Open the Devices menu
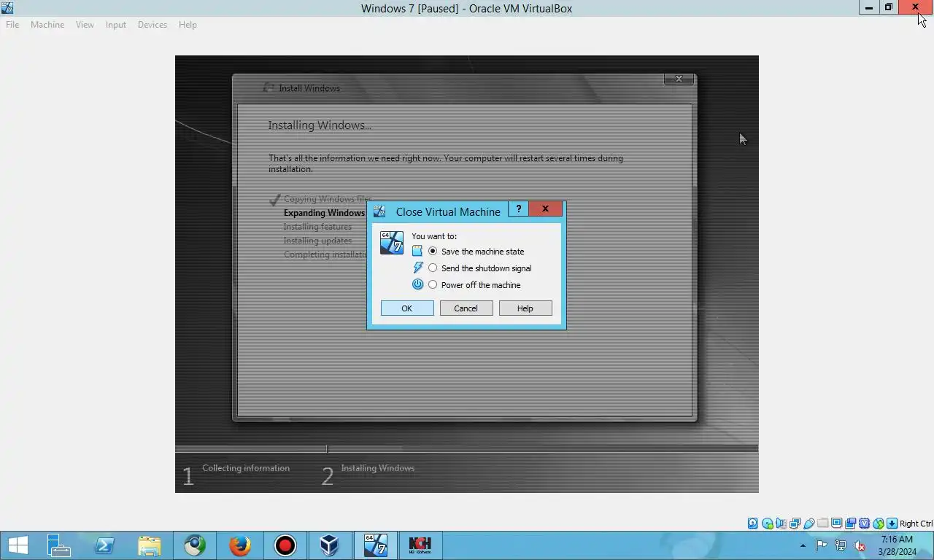This screenshot has width=934, height=560. point(153,24)
